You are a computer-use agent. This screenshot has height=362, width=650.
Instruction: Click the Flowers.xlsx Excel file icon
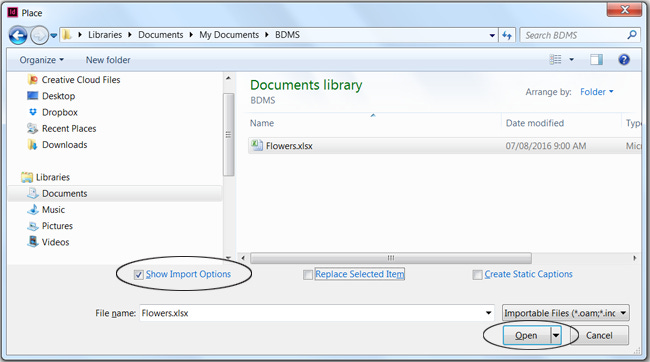(257, 145)
